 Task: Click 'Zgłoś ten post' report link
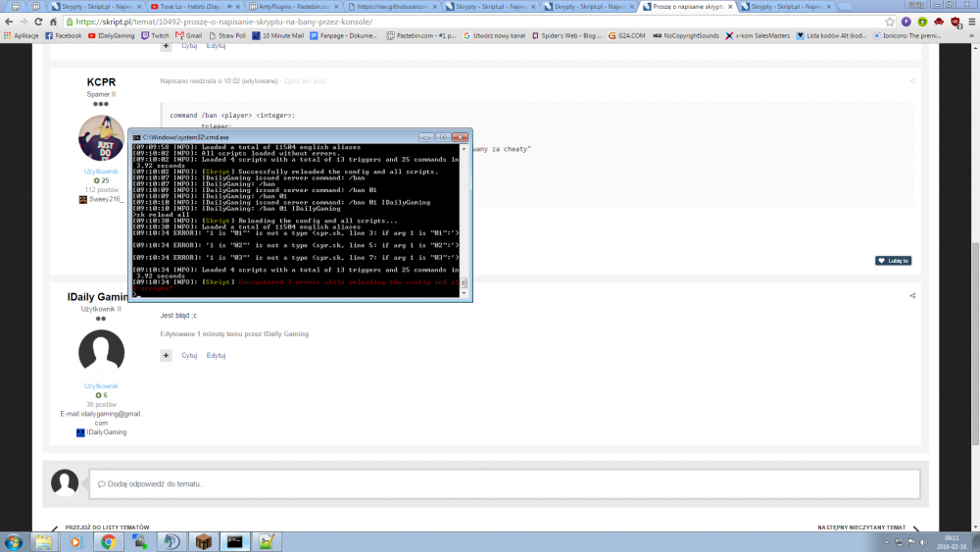coord(305,80)
